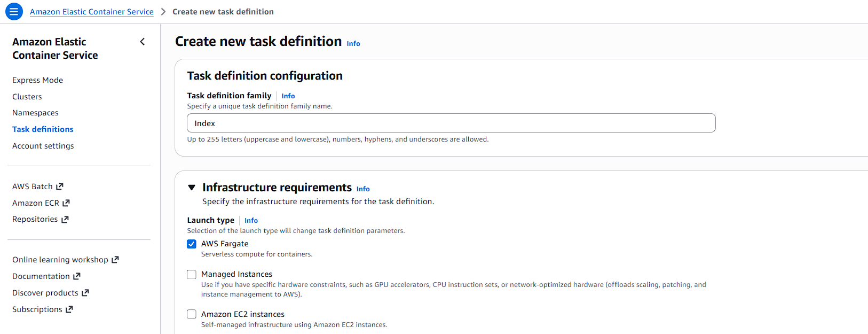Check the Amazon EC2 instances option

192,314
